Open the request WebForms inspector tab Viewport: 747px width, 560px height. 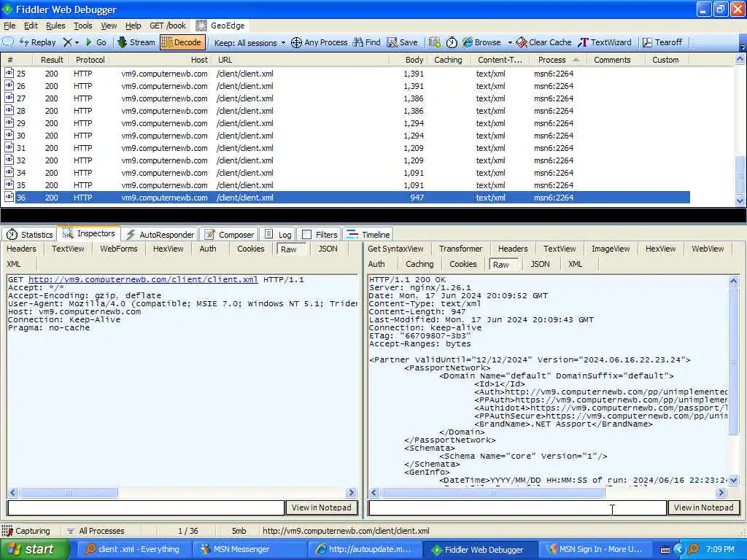[119, 249]
